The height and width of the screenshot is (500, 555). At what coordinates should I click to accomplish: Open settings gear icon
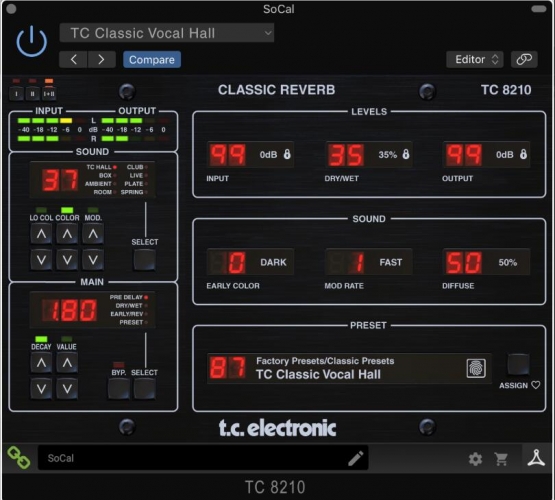tap(475, 459)
